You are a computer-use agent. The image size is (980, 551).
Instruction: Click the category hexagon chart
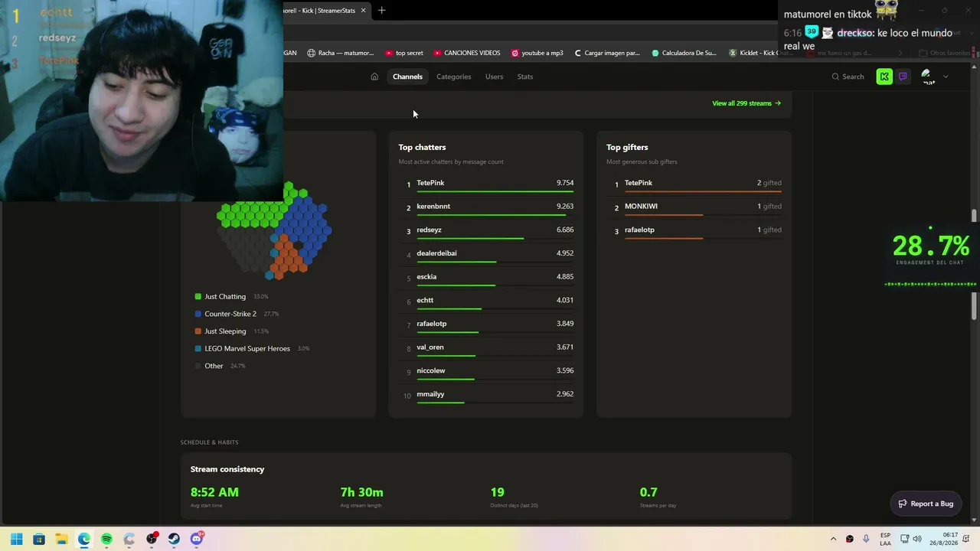coord(274,231)
